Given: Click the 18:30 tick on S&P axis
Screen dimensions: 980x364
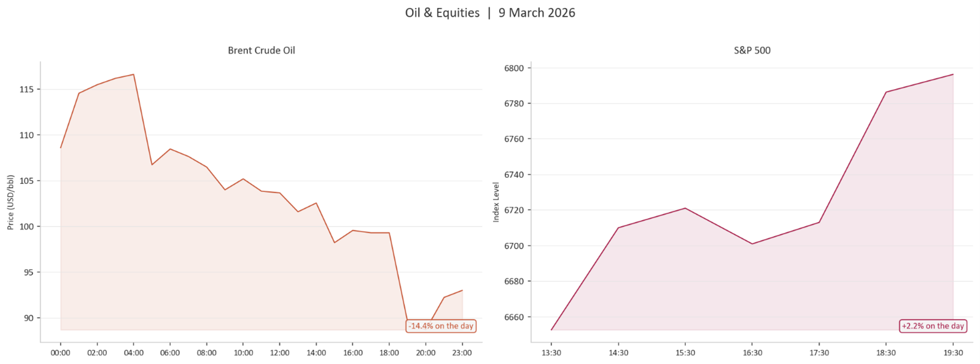Looking at the screenshot, I should coord(885,353).
